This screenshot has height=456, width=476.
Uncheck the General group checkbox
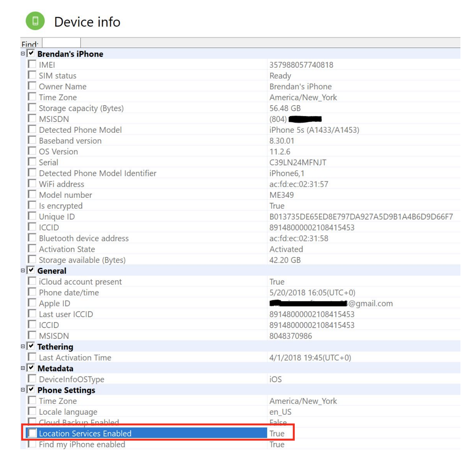click(31, 270)
